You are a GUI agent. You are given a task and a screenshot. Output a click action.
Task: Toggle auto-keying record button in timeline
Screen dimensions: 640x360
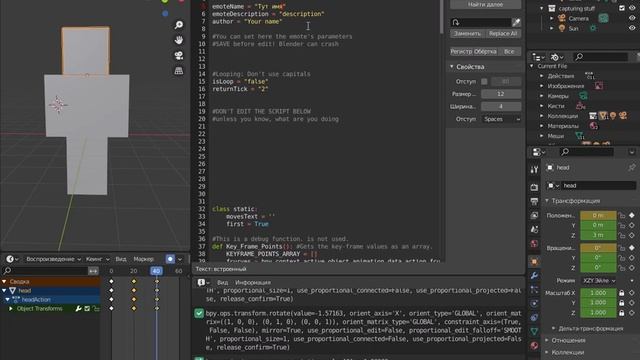click(170, 259)
